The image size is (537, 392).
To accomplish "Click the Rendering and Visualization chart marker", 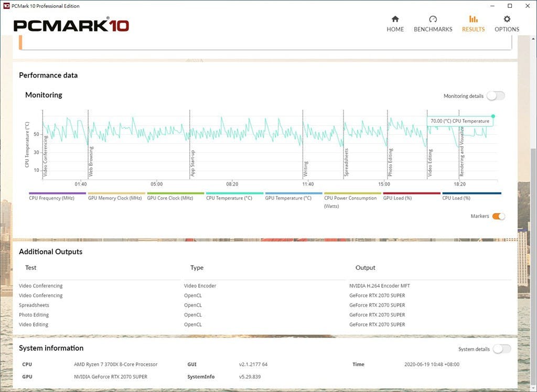I will pyautogui.click(x=461, y=151).
